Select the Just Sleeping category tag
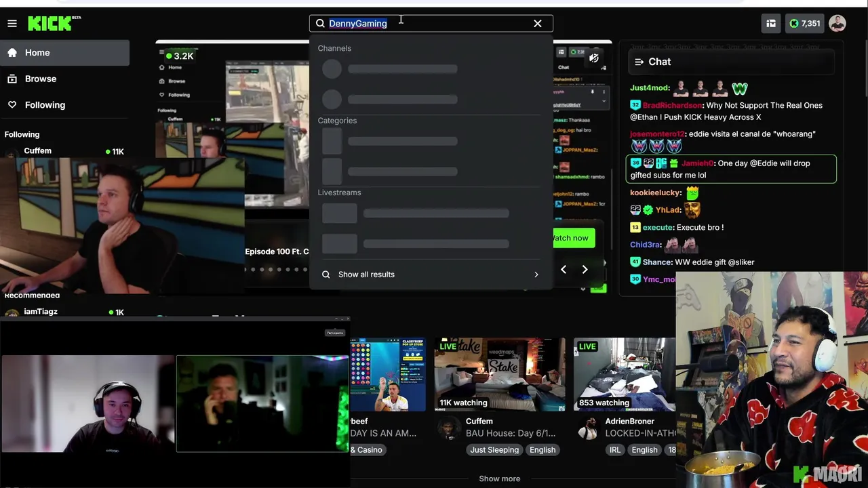868x488 pixels. [x=494, y=450]
